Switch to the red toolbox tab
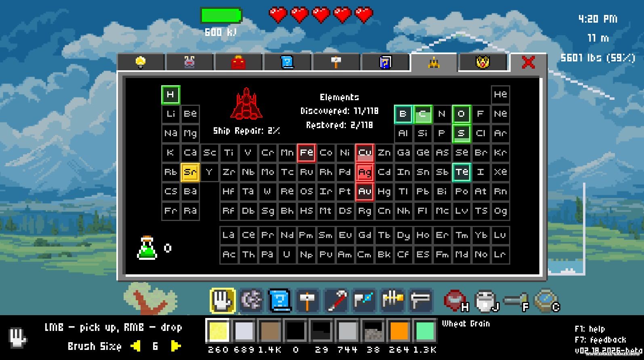644x360 pixels. (x=238, y=63)
